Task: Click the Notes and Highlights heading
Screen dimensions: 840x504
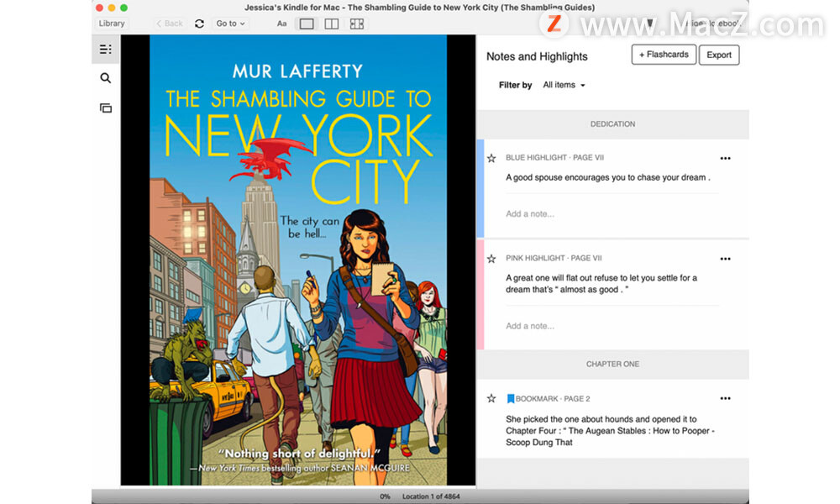Action: [537, 56]
